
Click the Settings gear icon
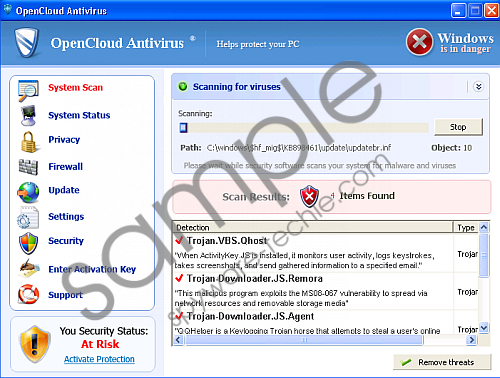click(28, 218)
